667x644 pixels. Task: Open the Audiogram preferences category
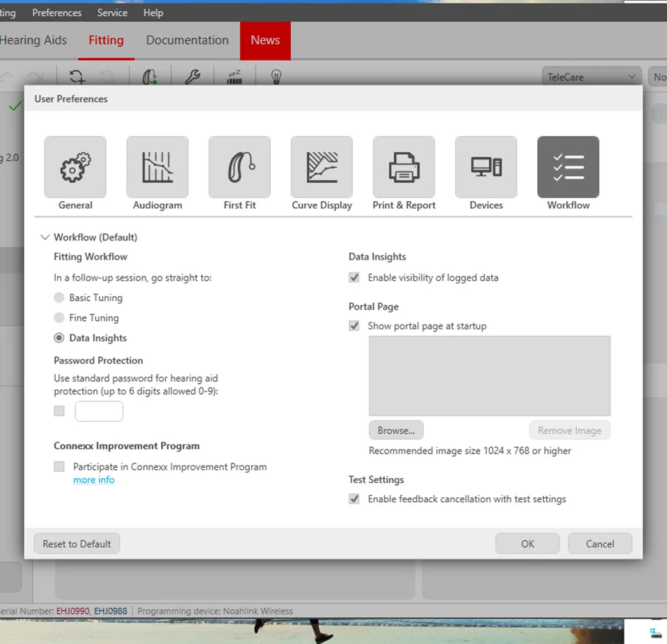click(157, 167)
